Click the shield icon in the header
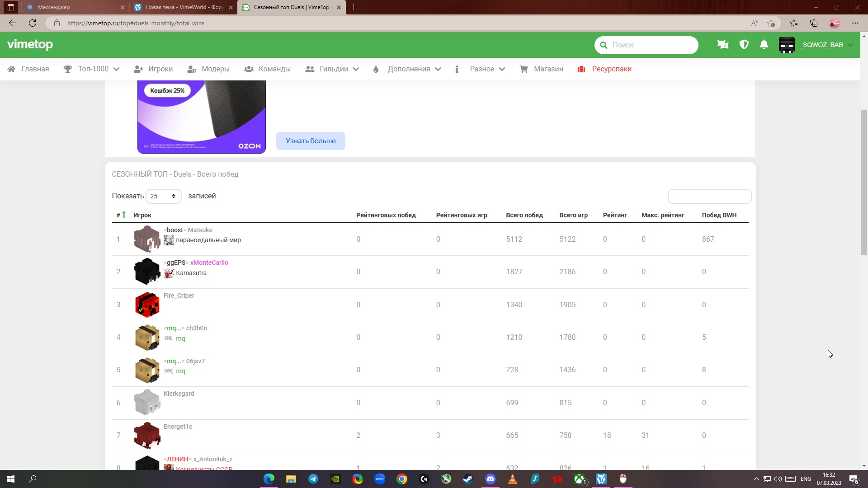 click(744, 45)
